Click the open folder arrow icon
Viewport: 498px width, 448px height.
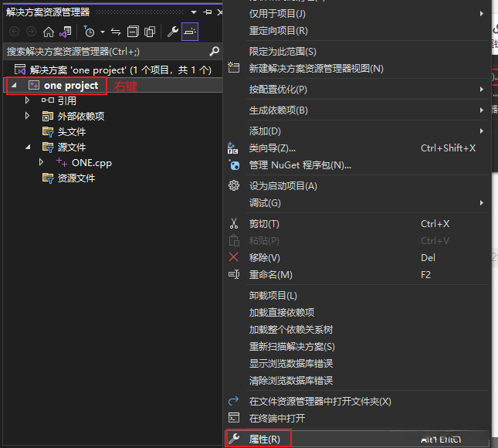[234, 401]
